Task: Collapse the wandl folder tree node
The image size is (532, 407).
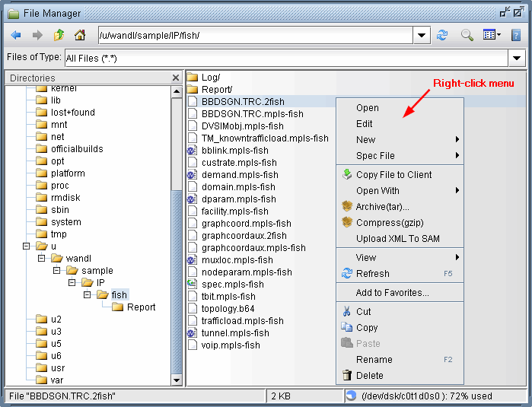Action: [x=43, y=259]
